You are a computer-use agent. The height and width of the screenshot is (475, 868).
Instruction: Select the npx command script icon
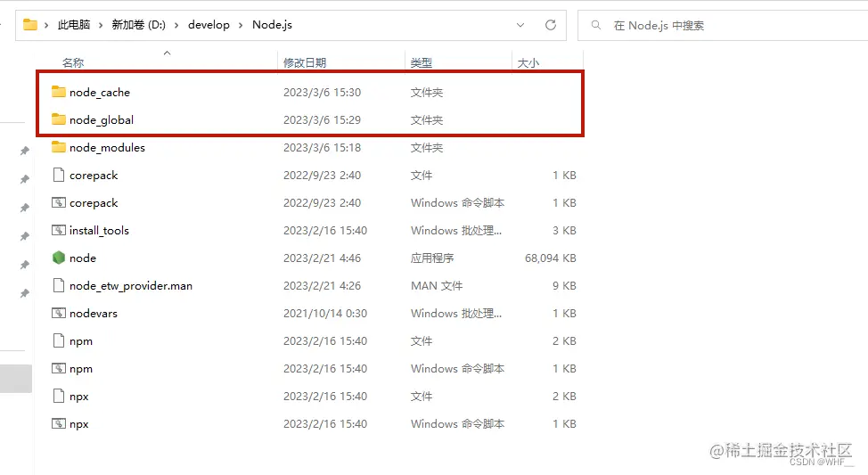pos(59,424)
